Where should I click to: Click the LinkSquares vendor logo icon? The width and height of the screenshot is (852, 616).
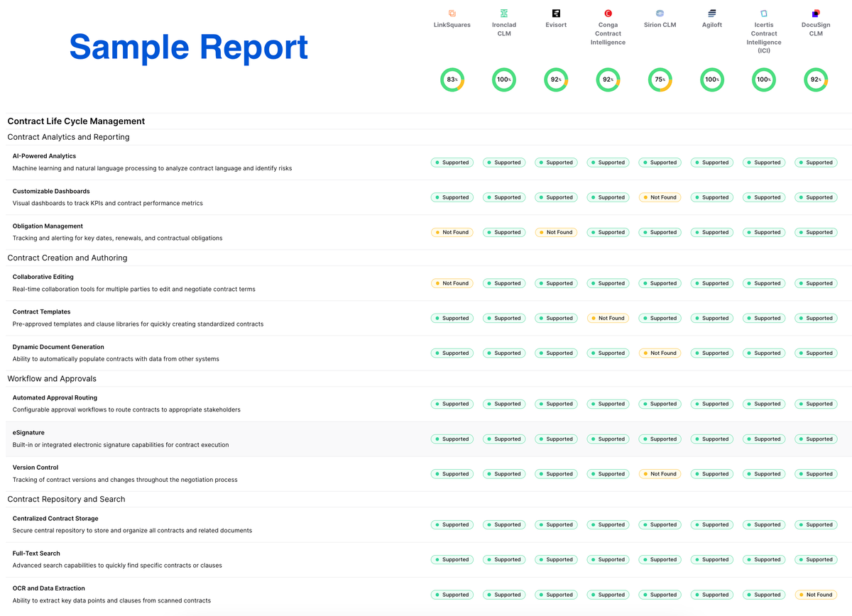pos(452,13)
